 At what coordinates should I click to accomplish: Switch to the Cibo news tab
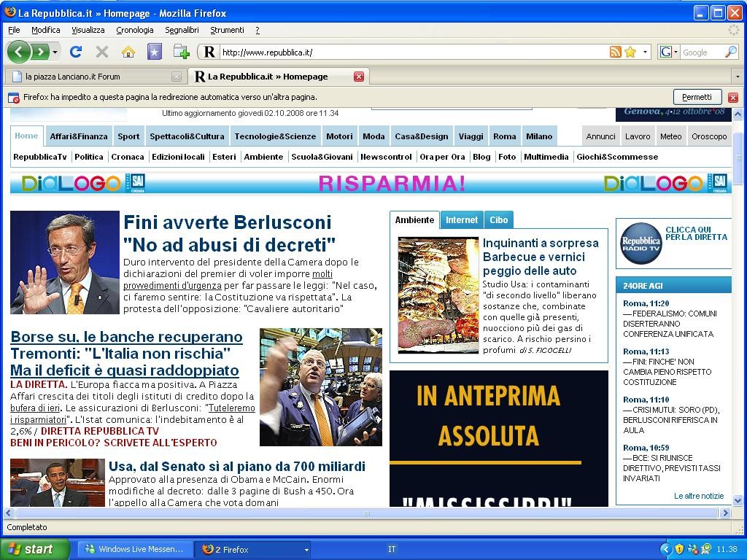499,220
